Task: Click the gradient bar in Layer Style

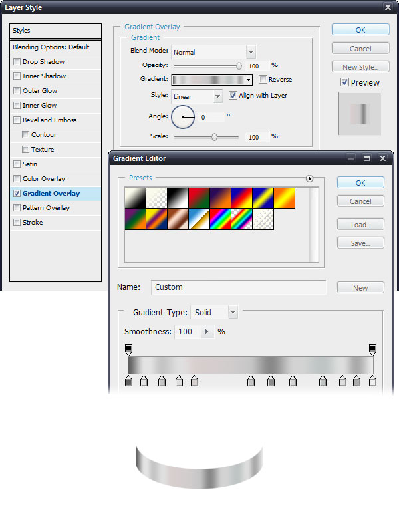Action: click(x=208, y=80)
